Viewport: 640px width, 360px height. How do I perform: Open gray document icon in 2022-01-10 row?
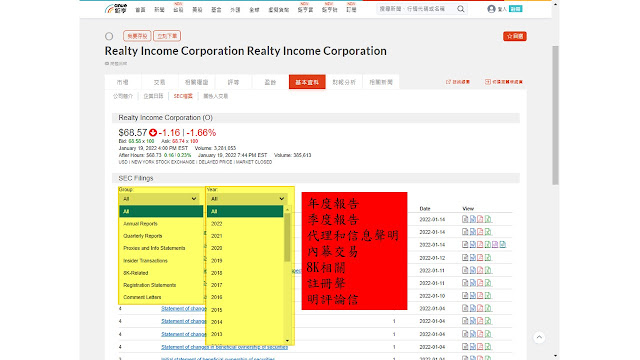click(465, 295)
